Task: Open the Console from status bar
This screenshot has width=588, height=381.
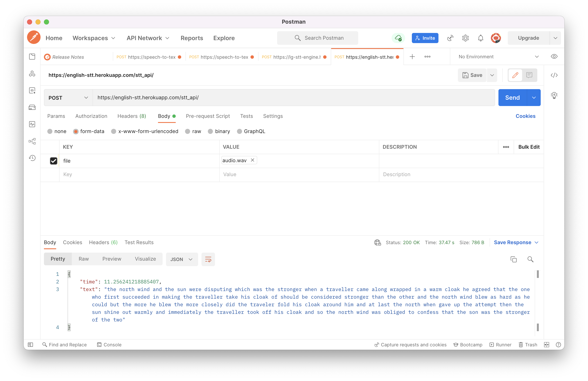Action: click(109, 345)
